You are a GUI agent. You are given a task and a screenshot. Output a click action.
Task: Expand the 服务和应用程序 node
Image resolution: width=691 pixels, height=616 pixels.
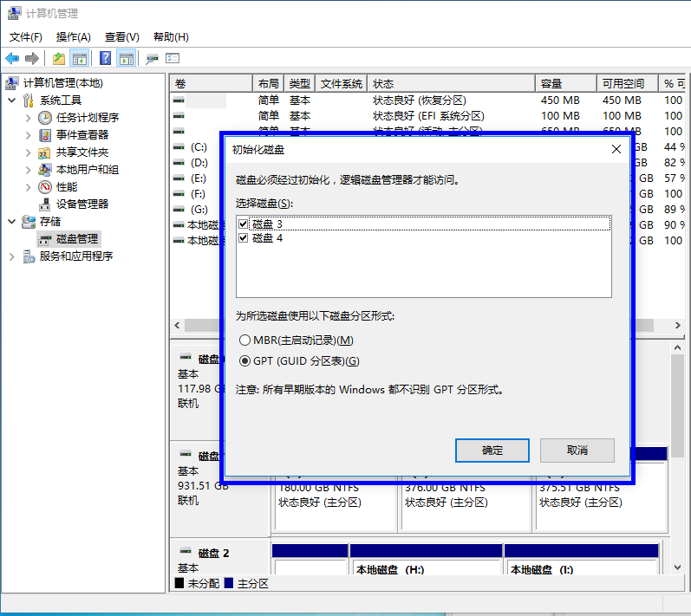12,256
